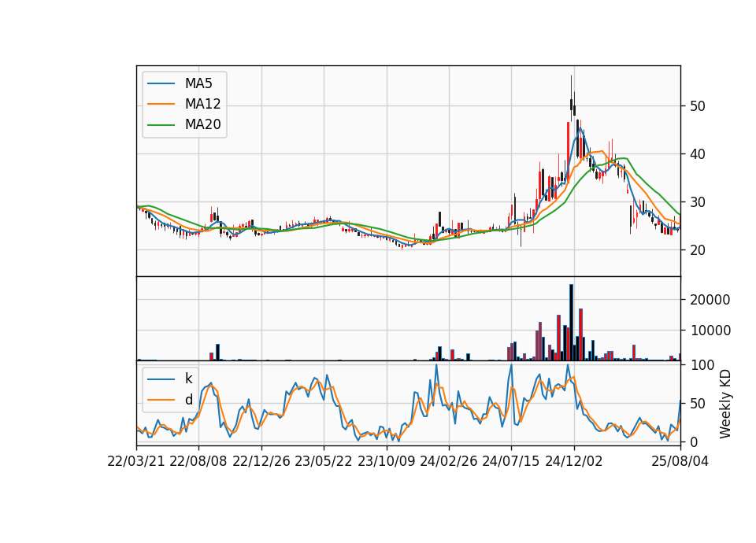Click the price axis value 50
The height and width of the screenshot is (543, 756).
pyautogui.click(x=698, y=106)
